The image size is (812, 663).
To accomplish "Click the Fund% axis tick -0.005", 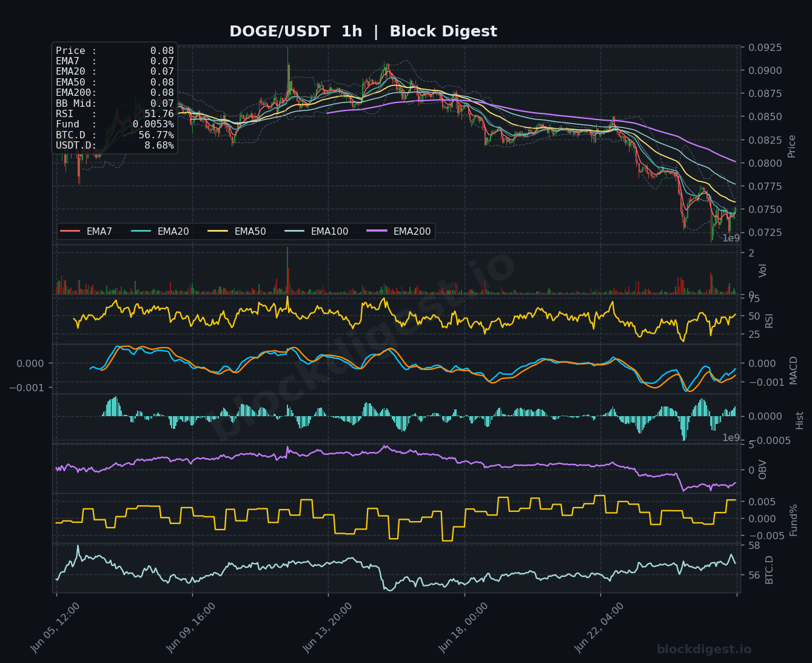I will (x=766, y=536).
